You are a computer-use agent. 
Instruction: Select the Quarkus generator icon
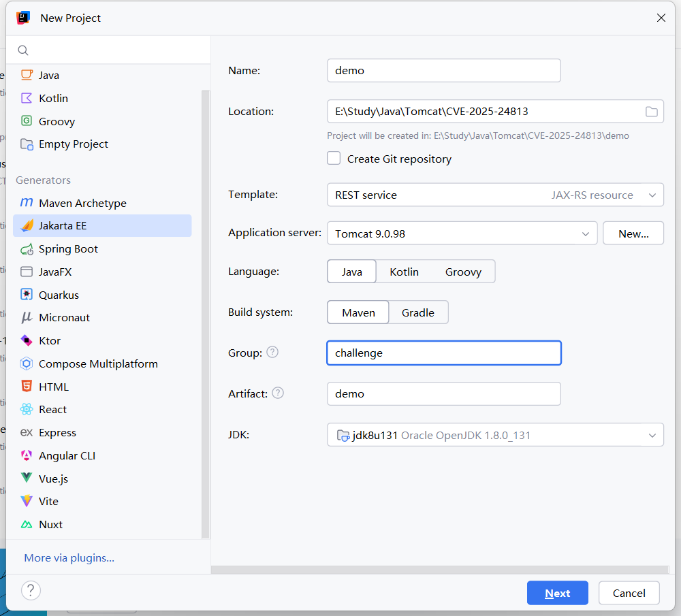27,295
